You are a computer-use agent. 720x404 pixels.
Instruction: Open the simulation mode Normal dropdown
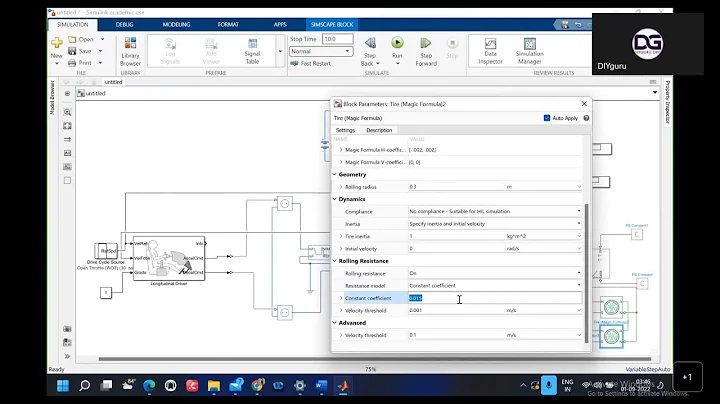321,51
